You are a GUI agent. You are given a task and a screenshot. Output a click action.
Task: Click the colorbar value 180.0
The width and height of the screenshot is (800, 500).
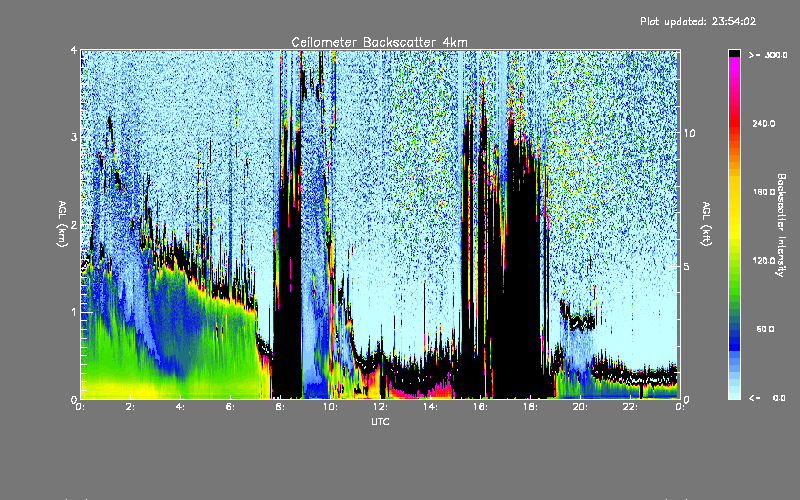[x=764, y=192]
